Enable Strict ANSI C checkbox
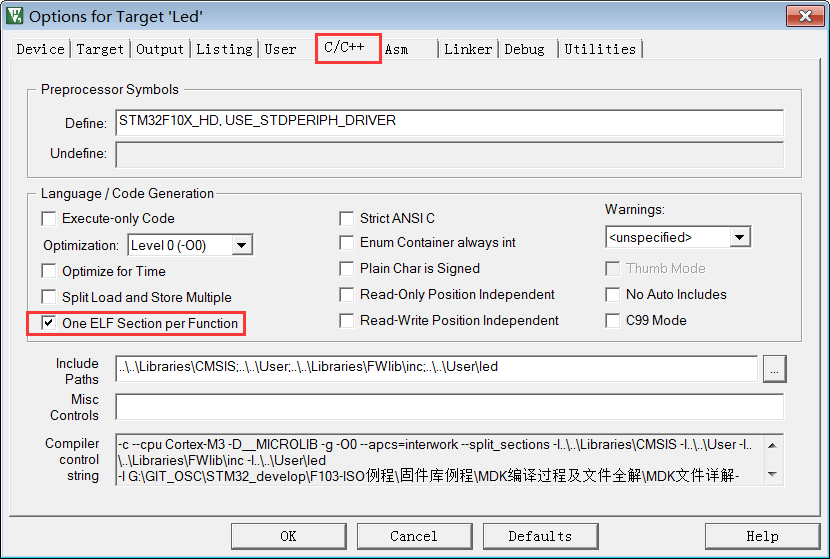 [x=347, y=218]
